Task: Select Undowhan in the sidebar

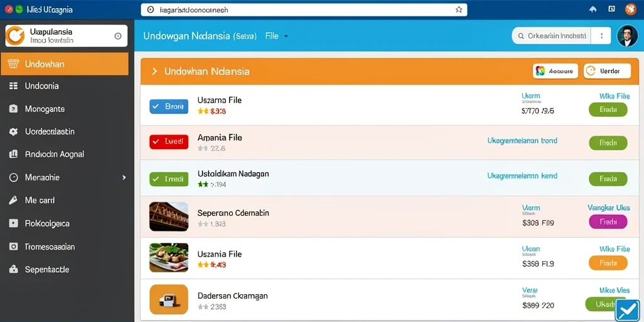Action: pos(65,64)
